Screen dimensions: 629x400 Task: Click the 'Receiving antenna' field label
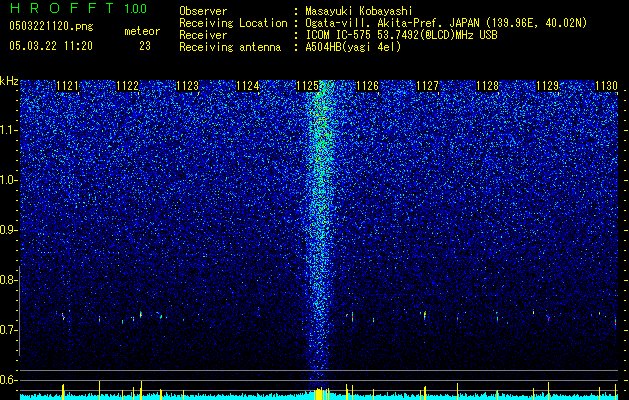[x=230, y=47]
